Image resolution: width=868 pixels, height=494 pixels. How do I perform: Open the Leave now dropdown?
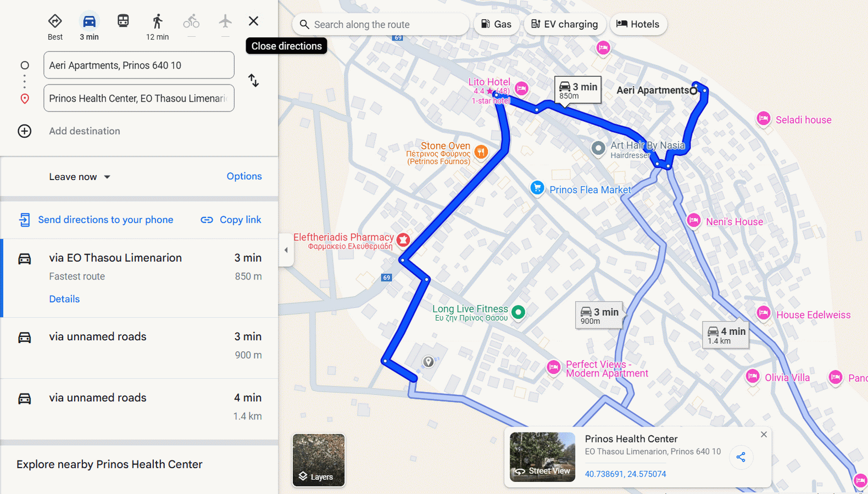[x=80, y=177]
